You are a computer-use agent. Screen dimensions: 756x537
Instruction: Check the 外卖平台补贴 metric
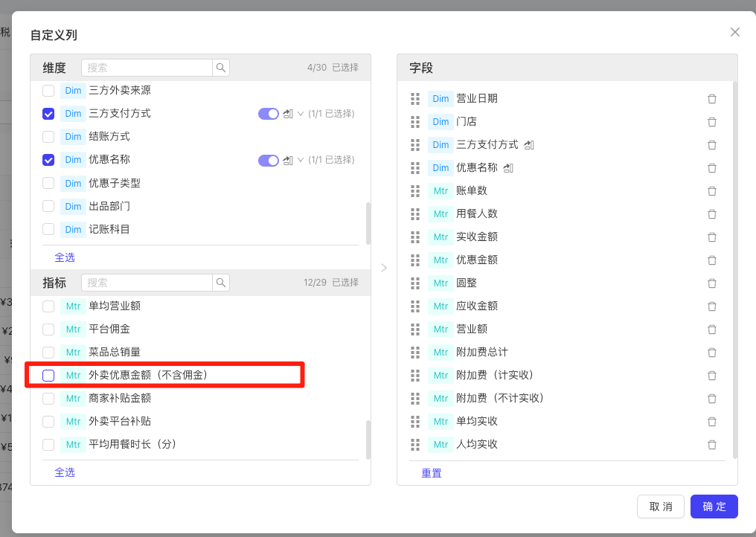pyautogui.click(x=48, y=422)
